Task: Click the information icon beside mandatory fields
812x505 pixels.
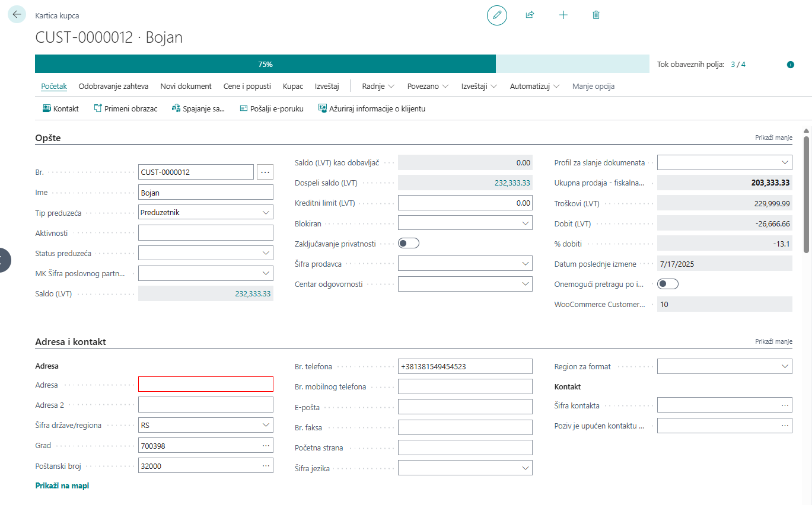Action: pos(790,65)
